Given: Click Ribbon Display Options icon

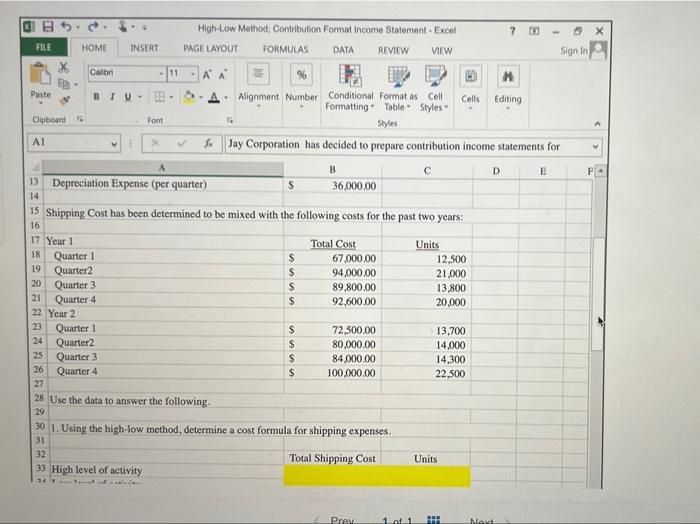Looking at the screenshot, I should coord(534,31).
